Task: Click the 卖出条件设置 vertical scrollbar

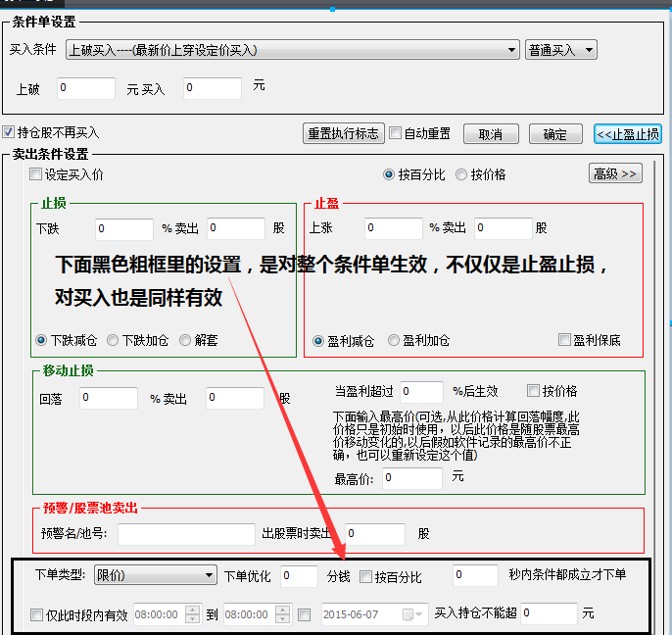Action: click(x=654, y=361)
